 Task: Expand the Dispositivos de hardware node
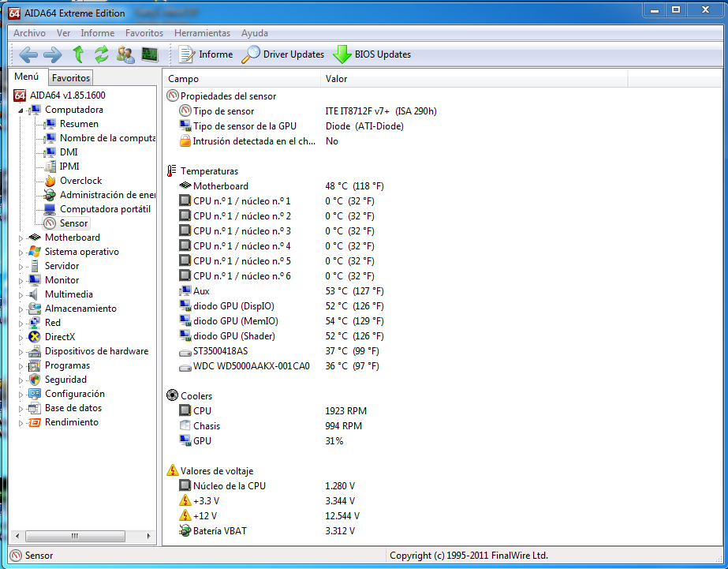click(21, 352)
